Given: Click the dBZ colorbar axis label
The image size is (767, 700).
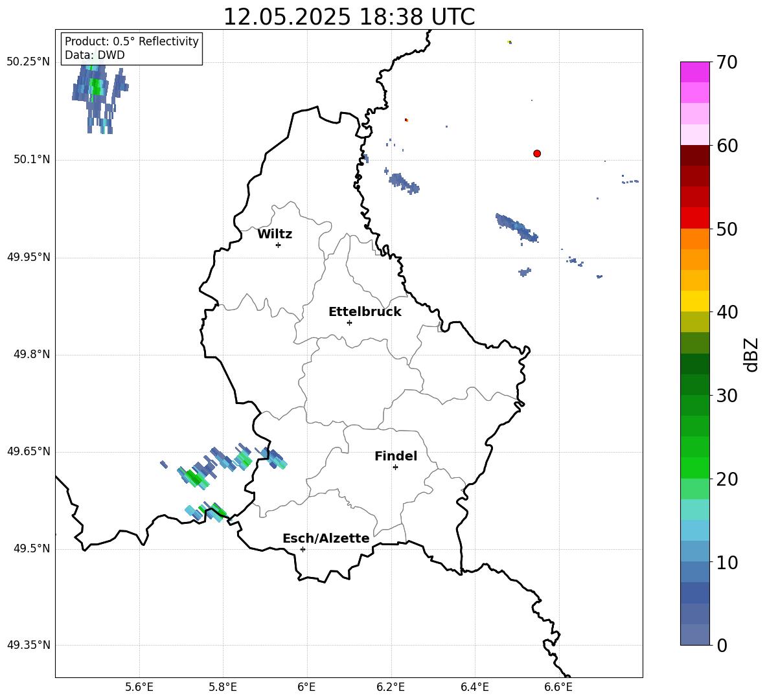Looking at the screenshot, I should point(750,354).
